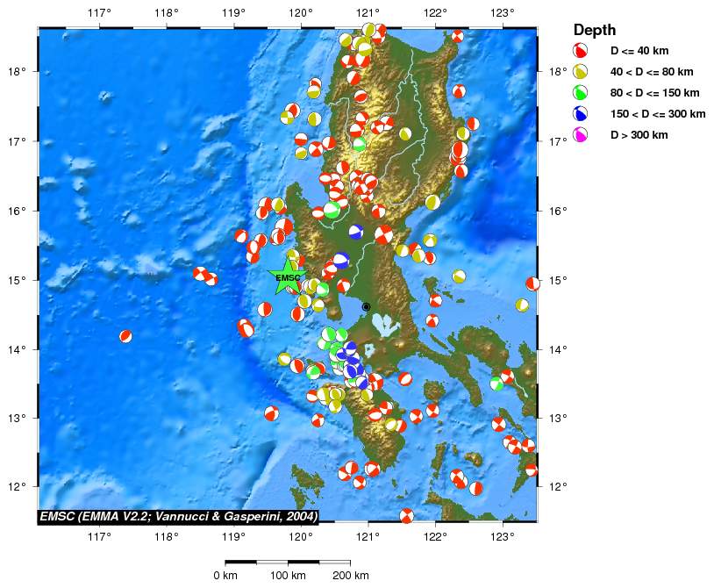Image resolution: width=714 pixels, height=588 pixels.
Task: Select the black circle city marker on the map
Action: click(x=367, y=306)
